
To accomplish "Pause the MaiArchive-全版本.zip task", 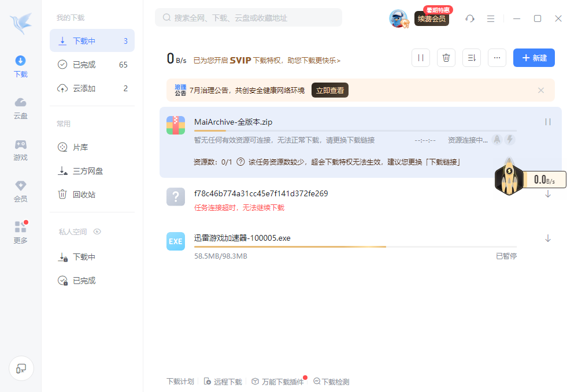I will [548, 122].
